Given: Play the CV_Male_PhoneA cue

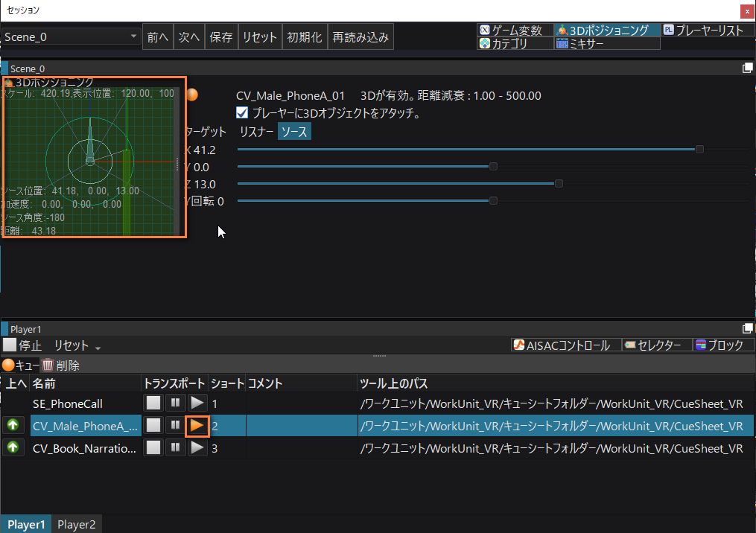Looking at the screenshot, I should click(197, 426).
